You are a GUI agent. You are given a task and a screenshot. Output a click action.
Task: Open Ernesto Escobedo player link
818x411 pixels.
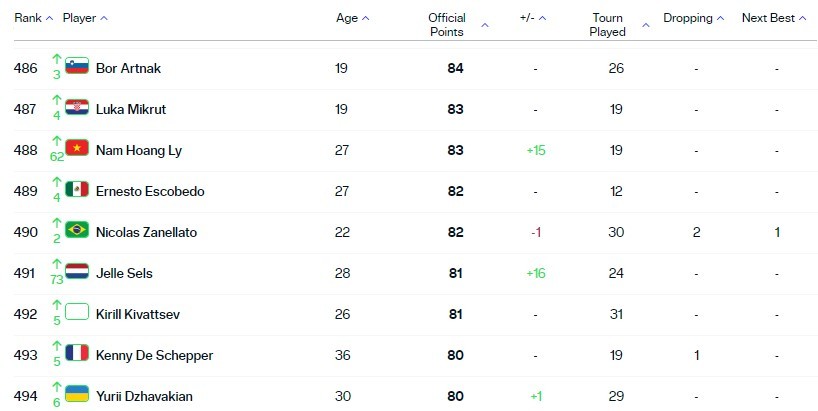(x=150, y=191)
